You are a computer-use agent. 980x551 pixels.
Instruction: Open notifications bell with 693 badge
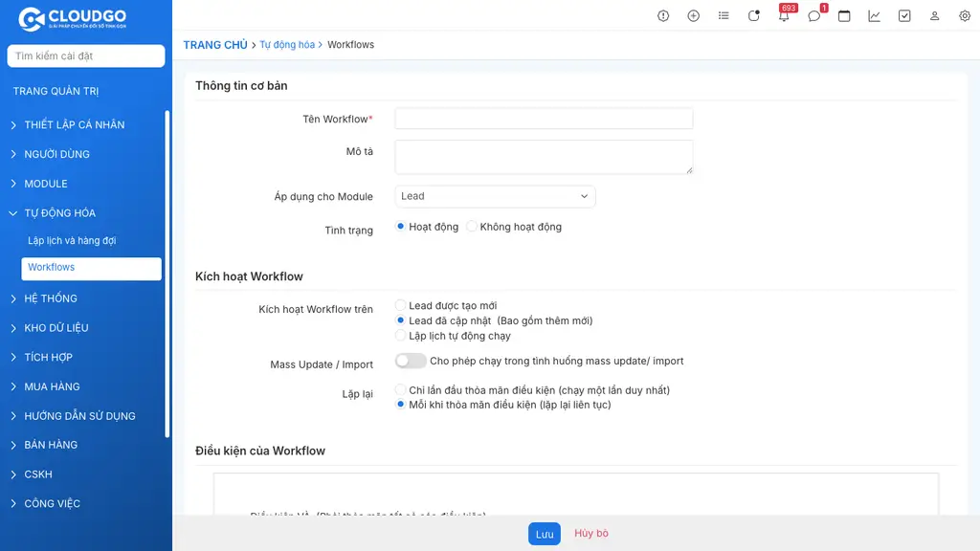coord(784,15)
